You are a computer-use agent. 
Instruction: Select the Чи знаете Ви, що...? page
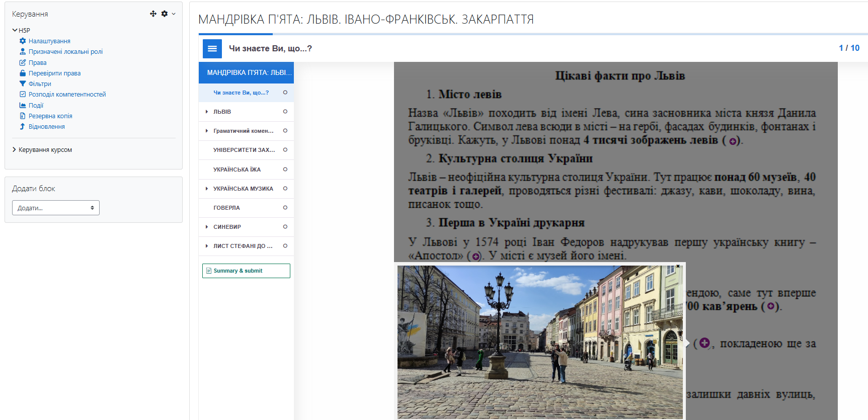click(241, 93)
